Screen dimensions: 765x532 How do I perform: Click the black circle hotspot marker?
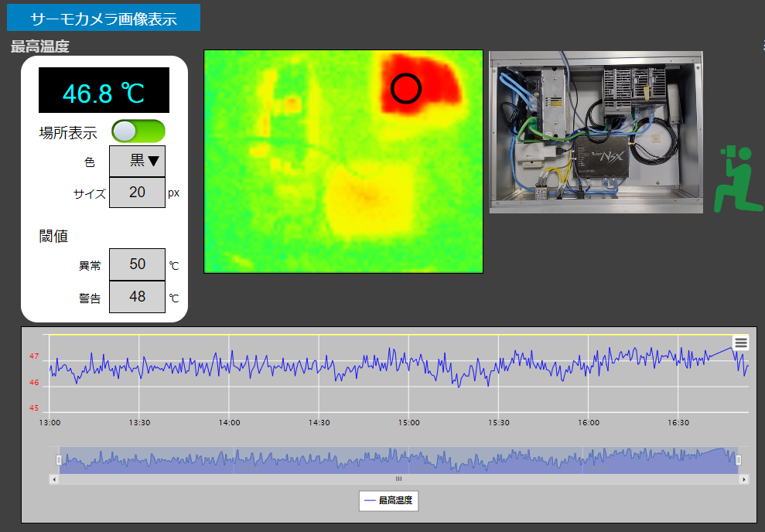(x=406, y=89)
